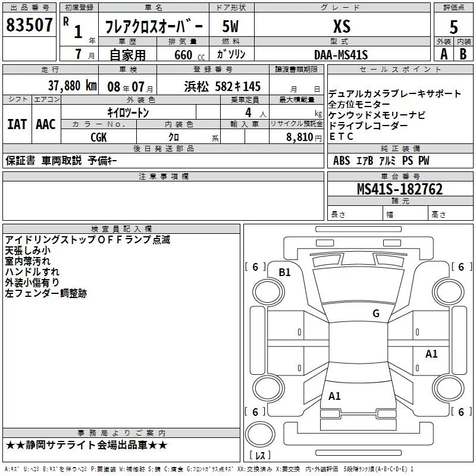Click the fuel type ガソリン

coord(231,54)
